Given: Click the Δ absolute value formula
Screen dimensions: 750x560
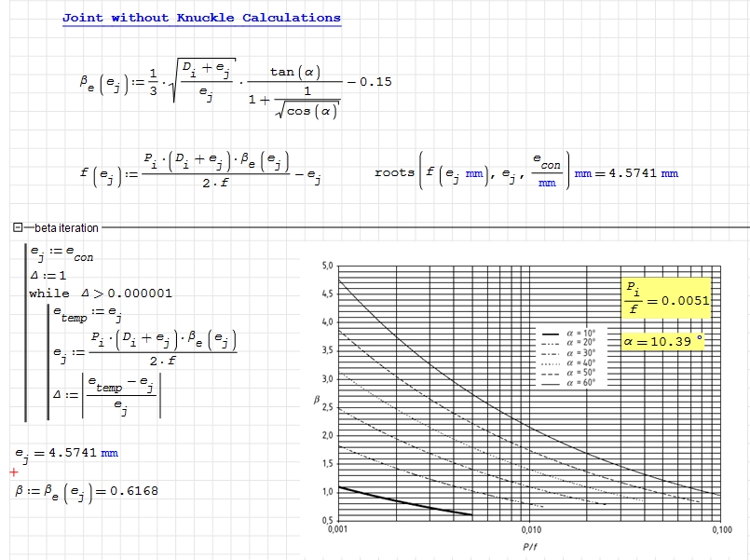Looking at the screenshot, I should [107, 394].
